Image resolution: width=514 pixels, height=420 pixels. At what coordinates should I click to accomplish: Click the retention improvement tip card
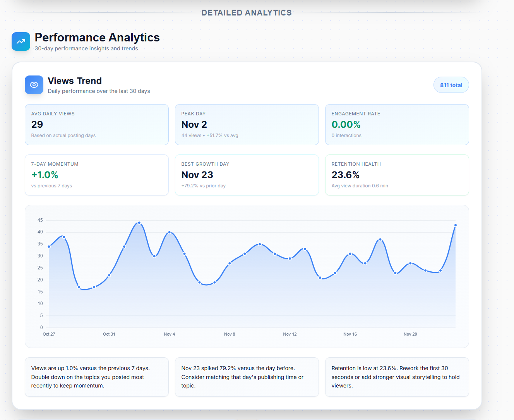point(397,377)
